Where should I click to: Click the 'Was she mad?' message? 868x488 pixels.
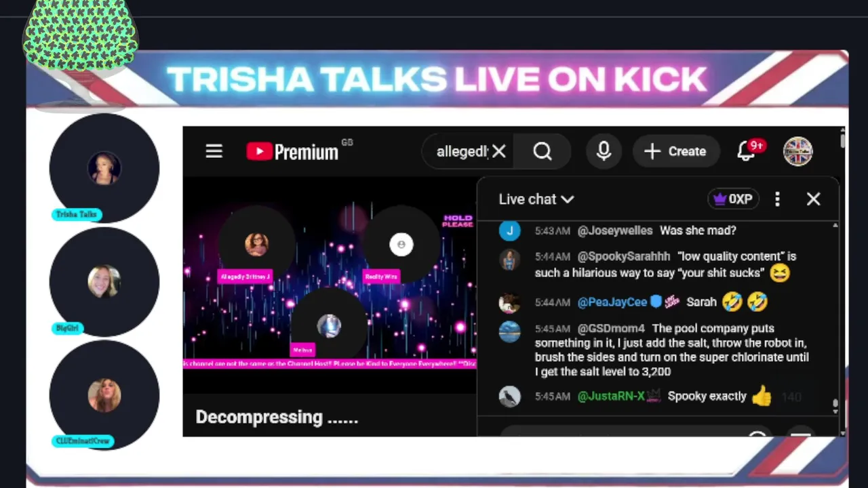click(x=698, y=230)
